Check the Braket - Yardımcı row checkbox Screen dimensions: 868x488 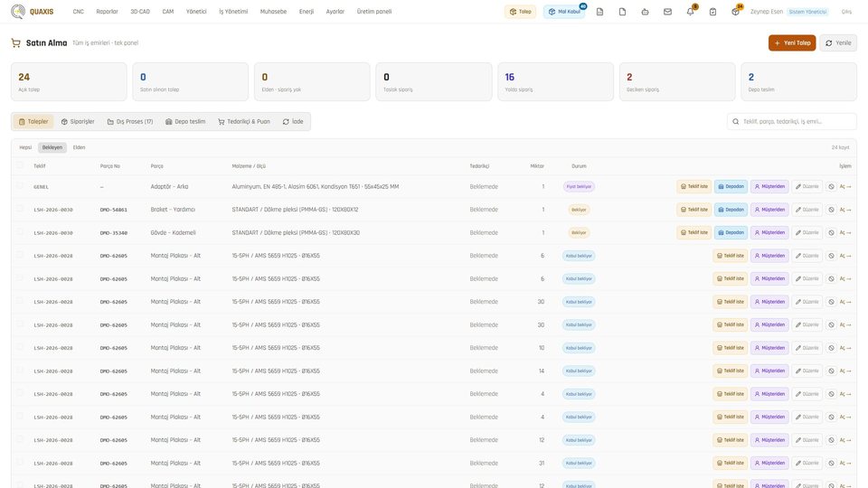[21, 209]
